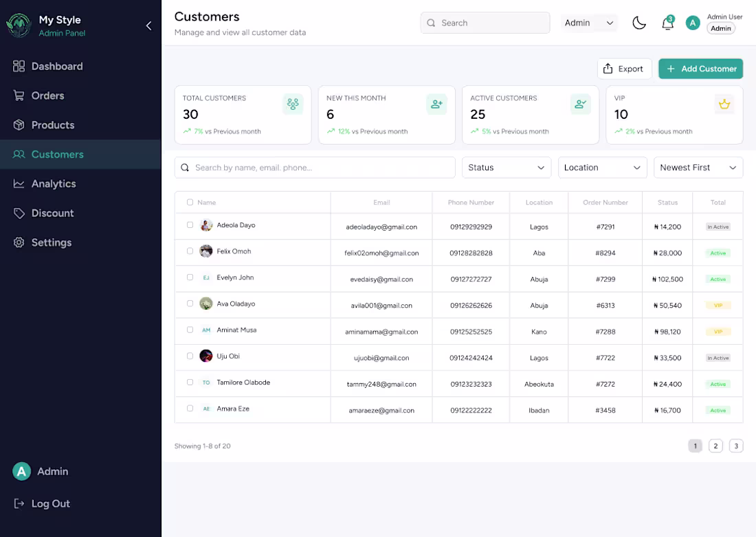Open Analytics from the sidebar
The height and width of the screenshot is (537, 756).
(80, 183)
